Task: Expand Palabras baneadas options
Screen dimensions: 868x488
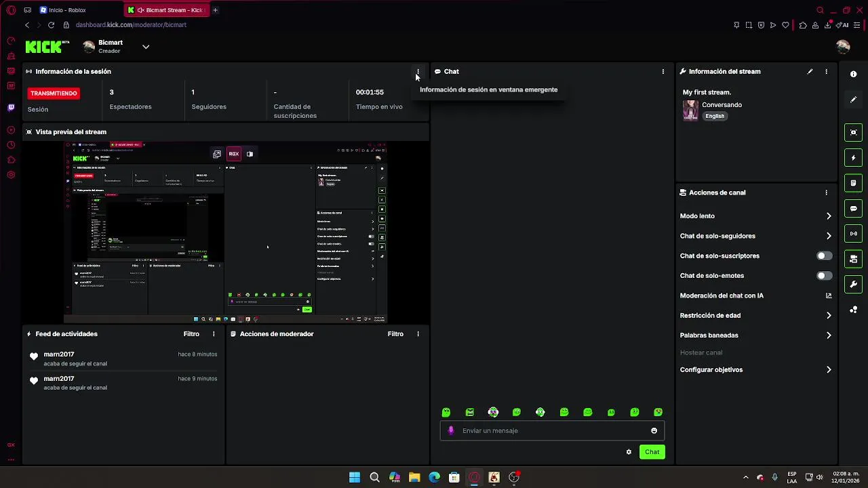Action: pyautogui.click(x=829, y=335)
